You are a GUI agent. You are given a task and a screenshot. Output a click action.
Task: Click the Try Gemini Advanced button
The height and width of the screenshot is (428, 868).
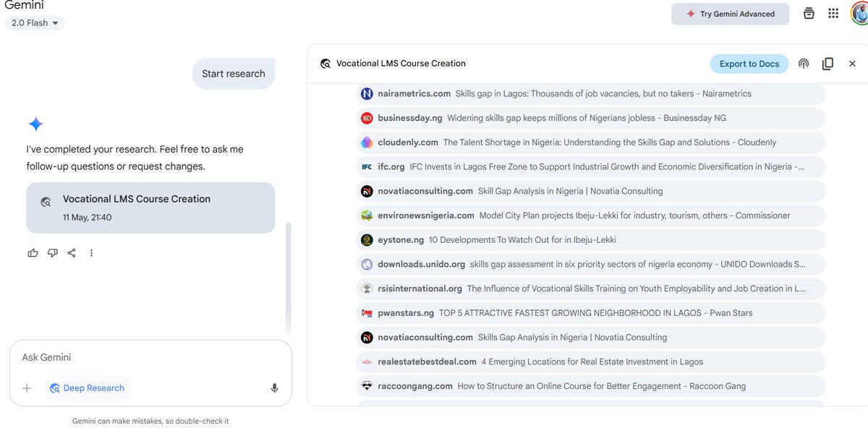coord(730,14)
